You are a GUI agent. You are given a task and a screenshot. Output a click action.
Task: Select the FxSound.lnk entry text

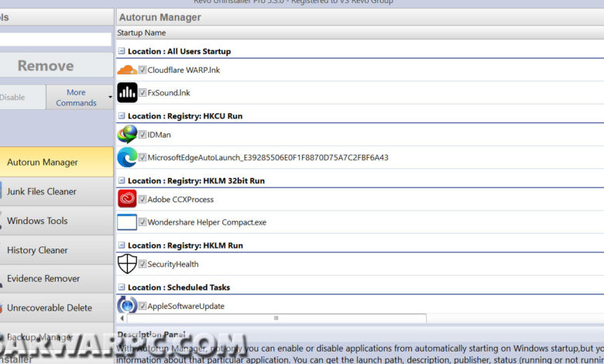point(169,93)
